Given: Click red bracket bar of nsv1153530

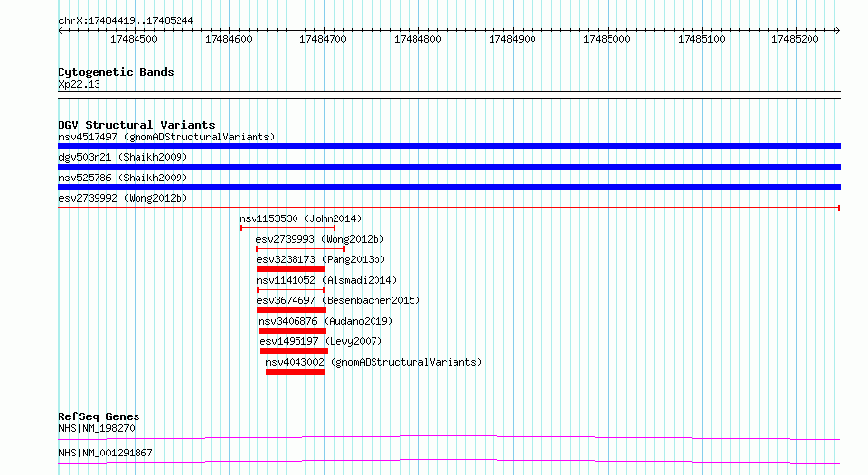Looking at the screenshot, I should [x=288, y=228].
